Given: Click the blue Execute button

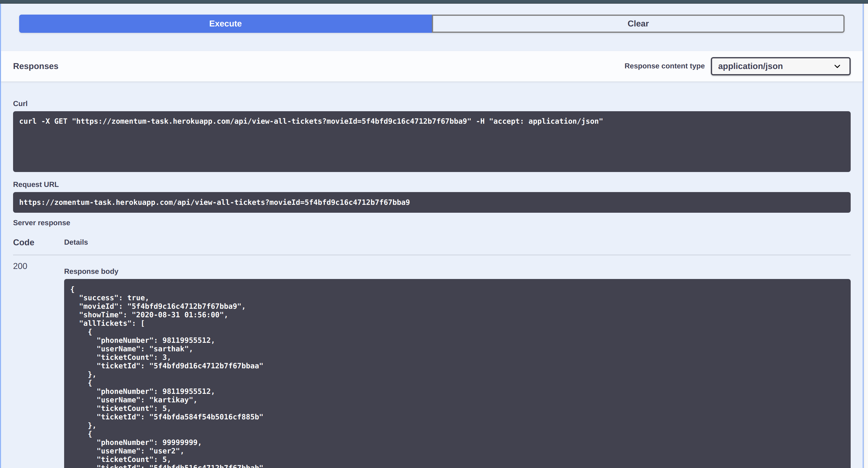Looking at the screenshot, I should [x=225, y=24].
